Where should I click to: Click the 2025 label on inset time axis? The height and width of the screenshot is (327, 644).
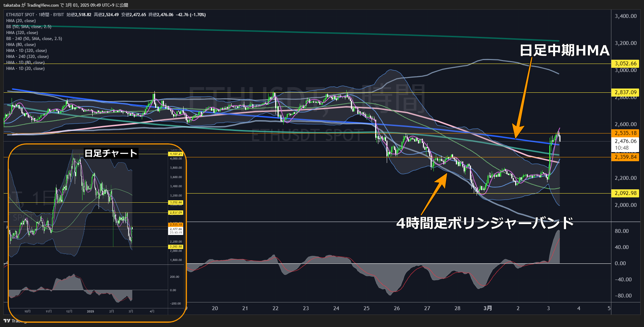click(x=91, y=312)
